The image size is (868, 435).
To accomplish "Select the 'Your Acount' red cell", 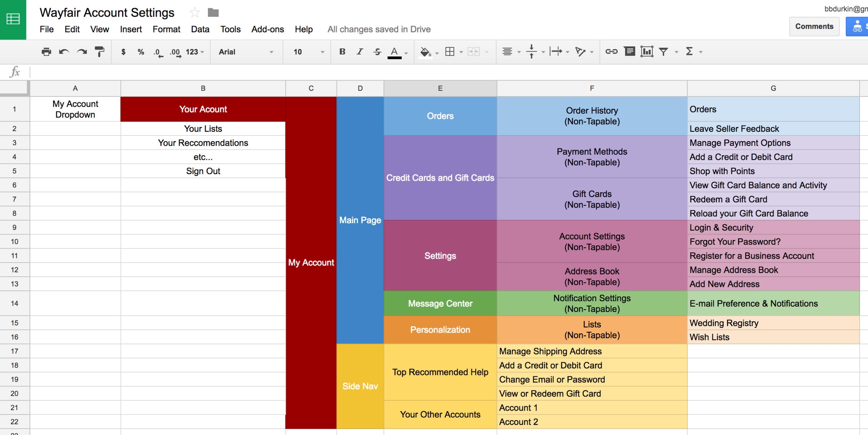I will click(x=203, y=109).
